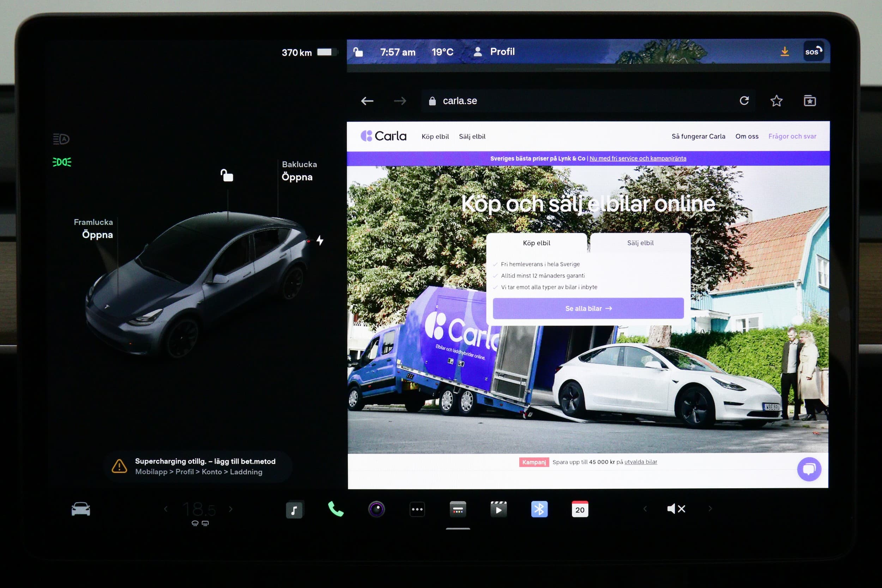Open the Baklucka trunk

(x=299, y=171)
